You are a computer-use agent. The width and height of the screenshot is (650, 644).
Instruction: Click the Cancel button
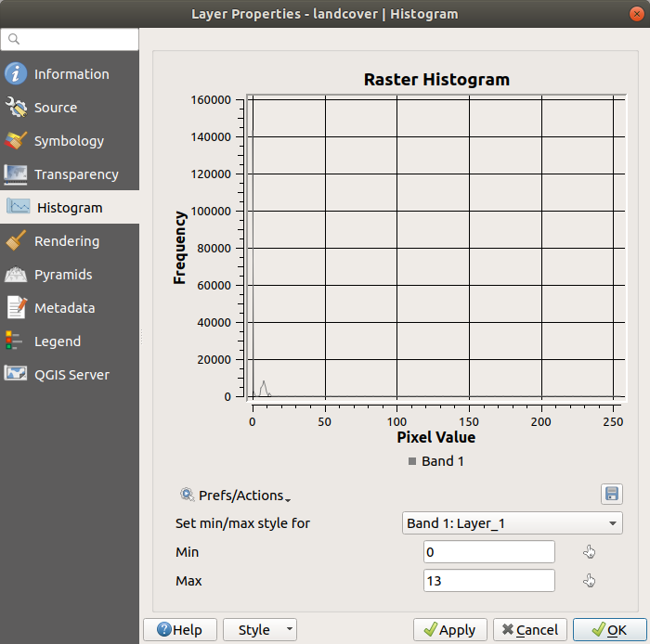[529, 630]
